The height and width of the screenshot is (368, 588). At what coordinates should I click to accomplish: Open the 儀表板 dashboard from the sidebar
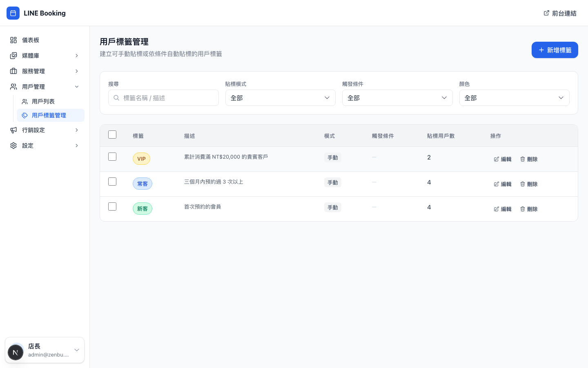pyautogui.click(x=31, y=40)
